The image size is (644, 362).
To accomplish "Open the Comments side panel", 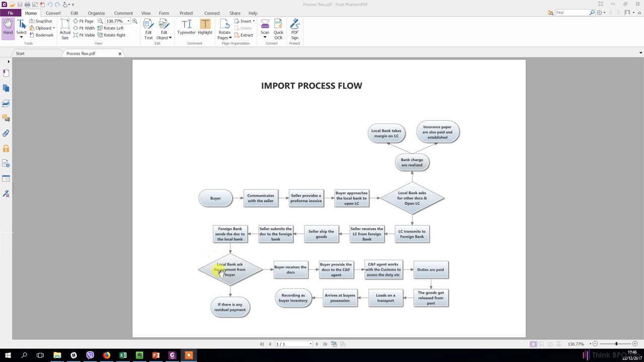I will [x=6, y=118].
